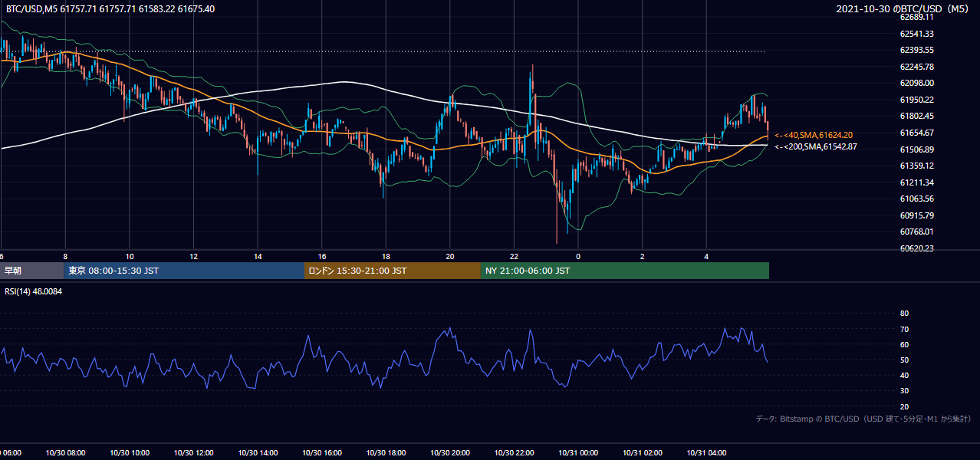Viewport: 980px width, 460px height.
Task: Click price axis value 61950.22
Action: pos(917,100)
